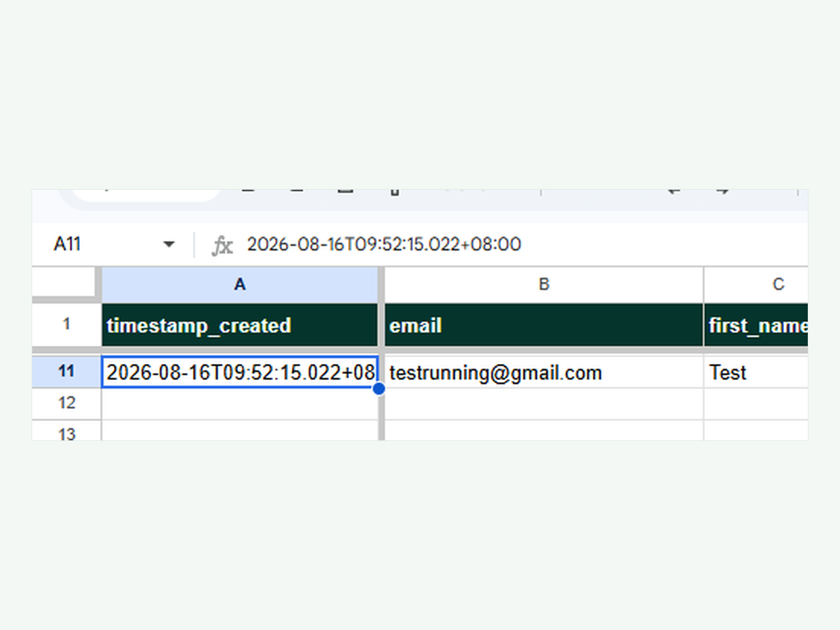Click the first_name header cell
Image resolution: width=840 pixels, height=630 pixels.
pos(756,325)
